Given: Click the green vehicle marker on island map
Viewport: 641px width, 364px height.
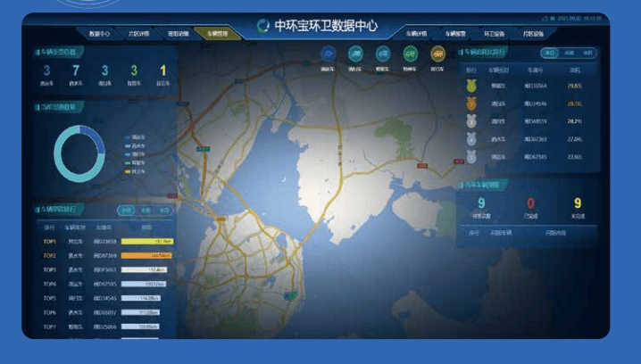Looking at the screenshot, I should point(292,295).
